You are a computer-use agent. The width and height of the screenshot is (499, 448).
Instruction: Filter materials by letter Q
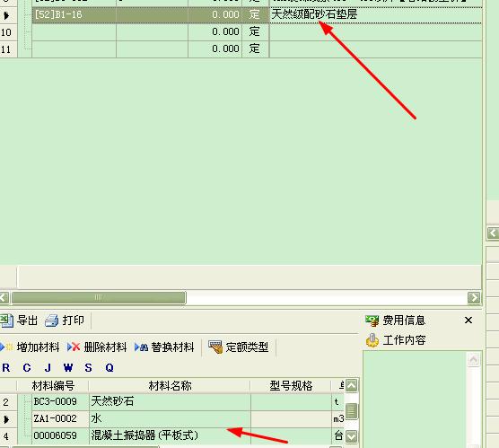109,368
